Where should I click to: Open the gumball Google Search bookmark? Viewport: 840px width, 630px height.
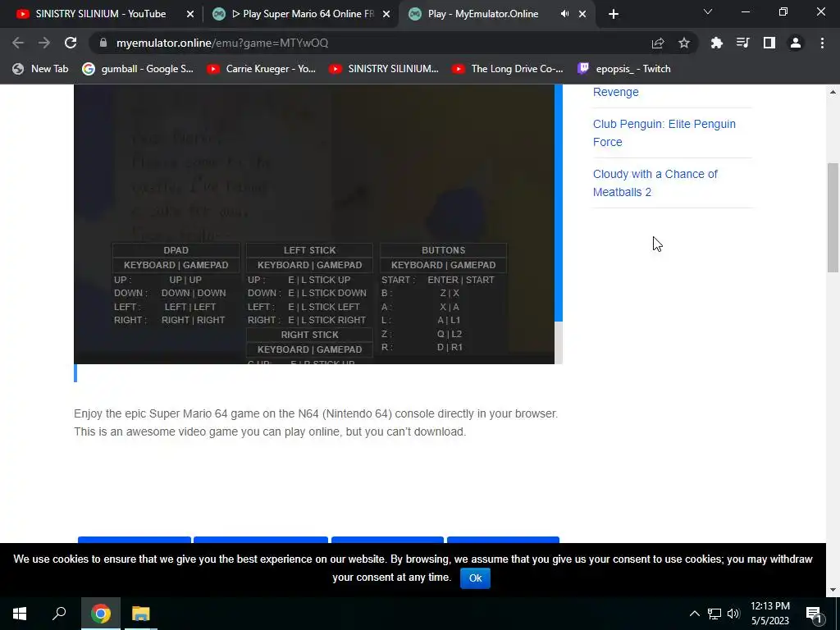click(138, 69)
